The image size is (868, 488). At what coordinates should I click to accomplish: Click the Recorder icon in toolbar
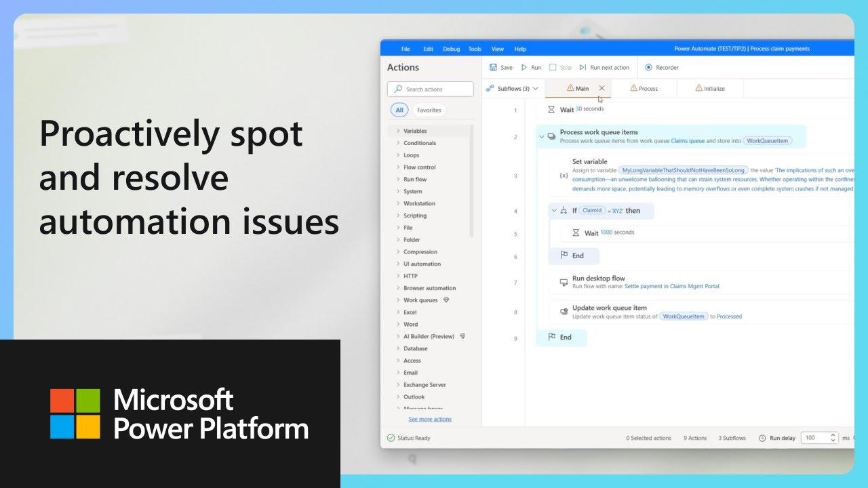(x=648, y=68)
